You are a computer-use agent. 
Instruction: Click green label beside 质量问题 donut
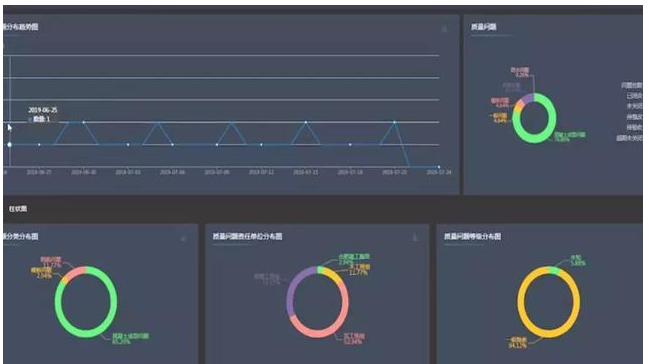[x=570, y=137]
